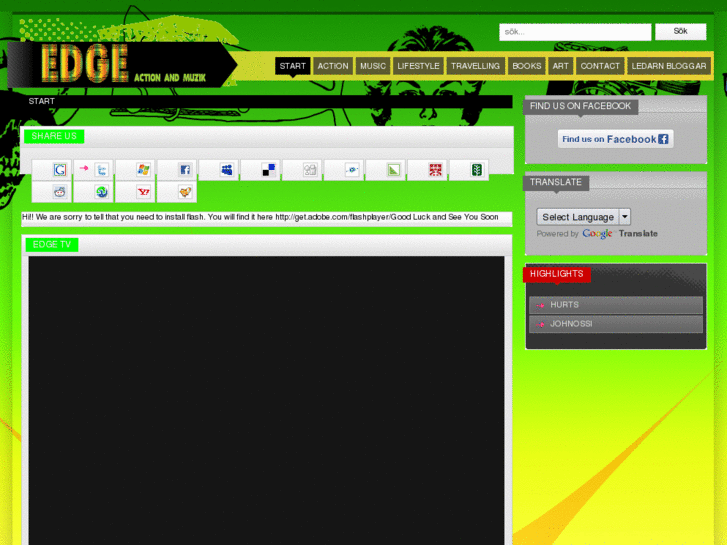Share on MySpace icon
Viewport: 727px width, 545px height.
227,170
